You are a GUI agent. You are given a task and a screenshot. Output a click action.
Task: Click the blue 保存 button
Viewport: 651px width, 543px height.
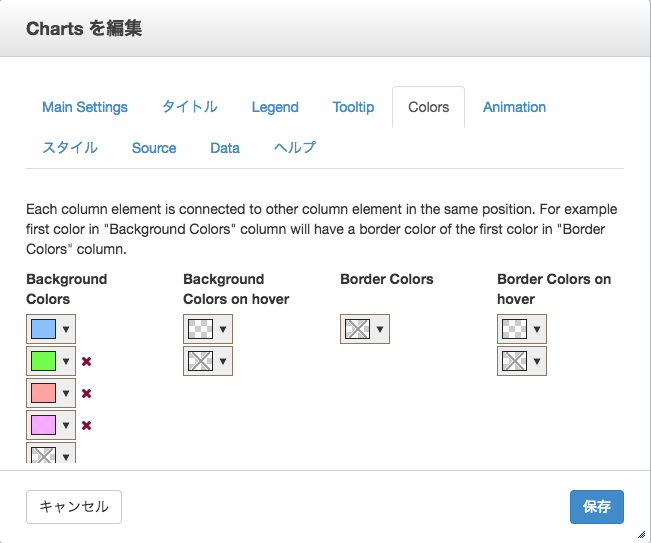click(x=597, y=507)
